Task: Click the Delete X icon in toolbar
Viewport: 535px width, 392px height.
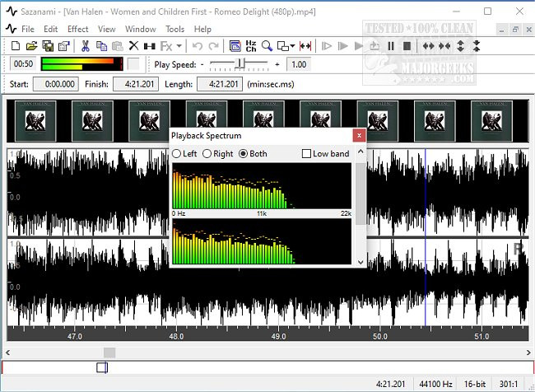Action: tap(133, 46)
